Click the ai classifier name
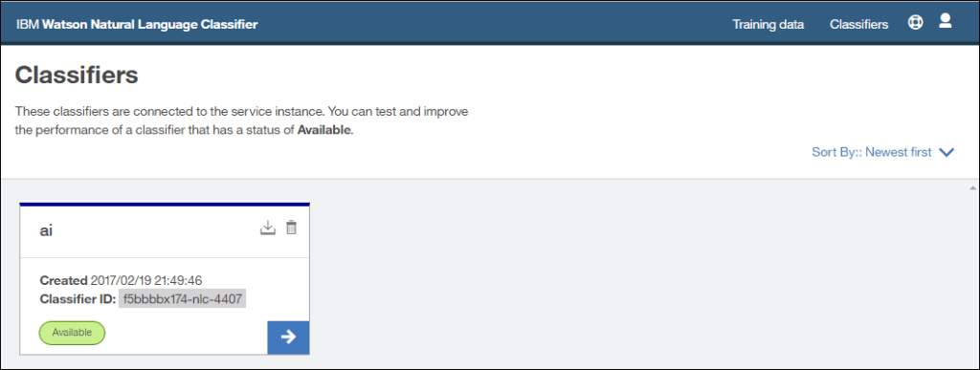This screenshot has width=980, height=370. 46,230
